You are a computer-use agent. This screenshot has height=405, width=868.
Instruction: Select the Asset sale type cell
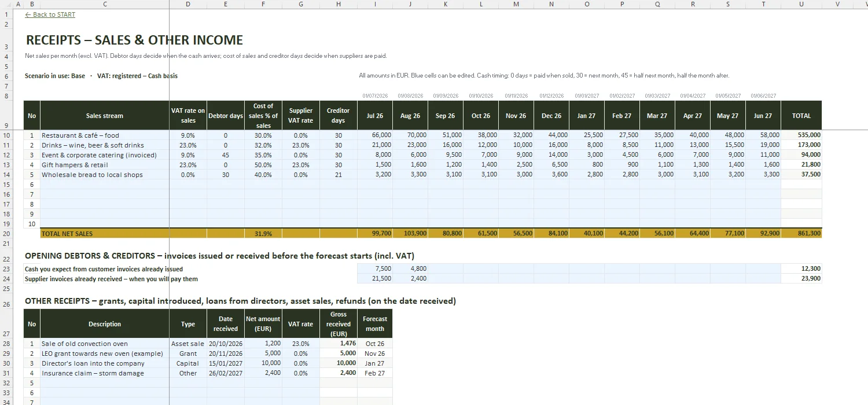tap(188, 344)
